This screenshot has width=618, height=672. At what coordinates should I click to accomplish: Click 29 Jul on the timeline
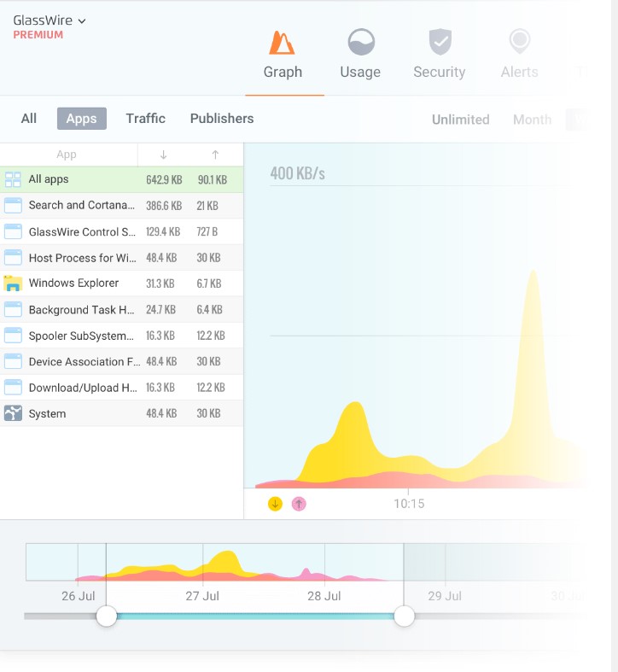pos(445,596)
